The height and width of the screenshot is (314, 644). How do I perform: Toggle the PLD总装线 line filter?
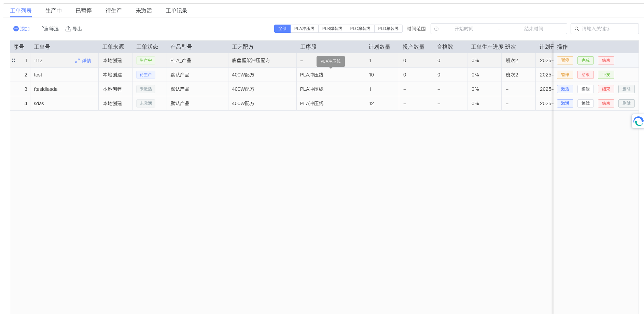point(388,29)
